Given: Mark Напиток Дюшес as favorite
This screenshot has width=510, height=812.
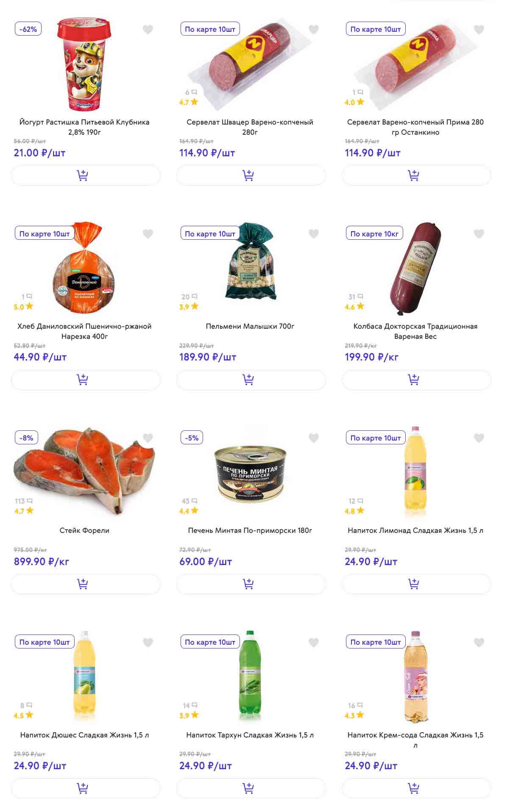Looking at the screenshot, I should click(x=148, y=643).
